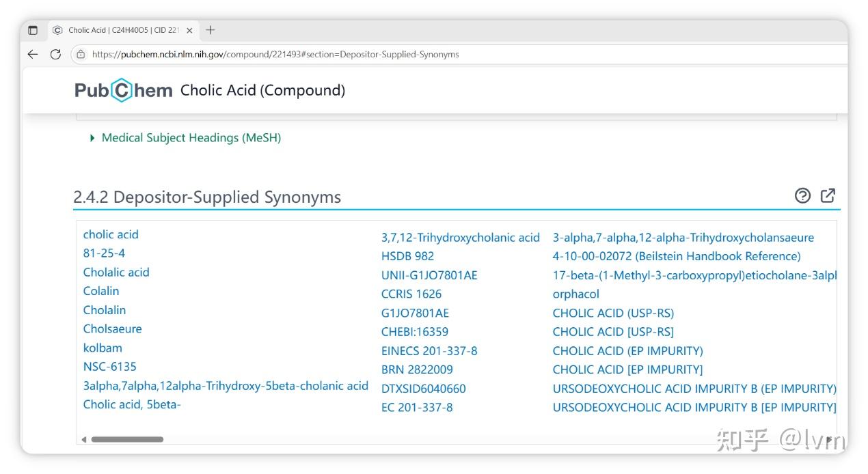Open the CHEBI:16359 link

pos(415,332)
